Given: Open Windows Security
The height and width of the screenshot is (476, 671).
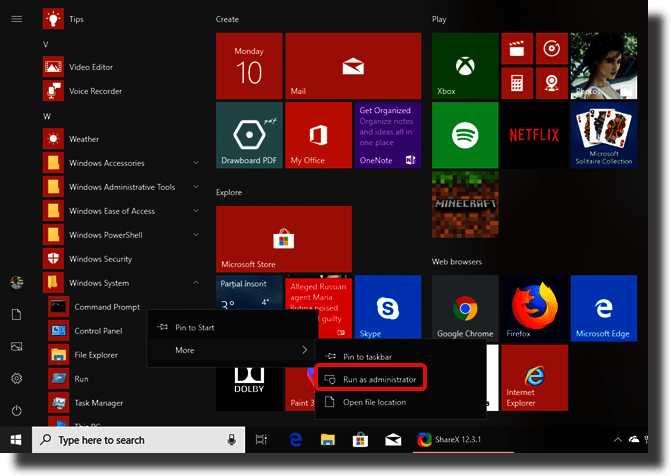Looking at the screenshot, I should (89, 259).
